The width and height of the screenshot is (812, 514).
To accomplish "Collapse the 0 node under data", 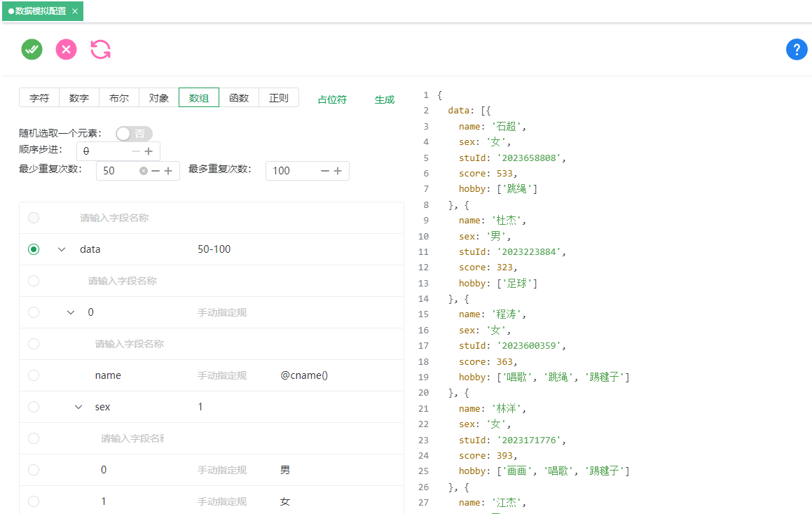I will (x=71, y=312).
